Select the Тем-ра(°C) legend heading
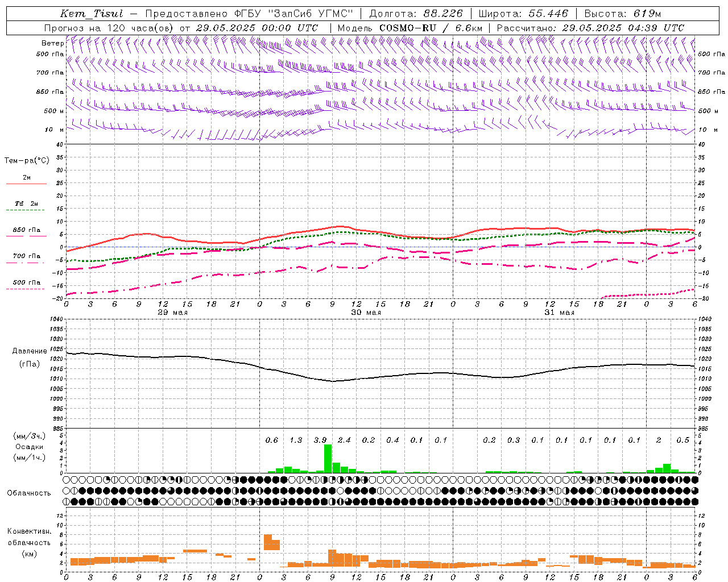Image resolution: width=728 pixels, height=582 pixels. pyautogui.click(x=27, y=160)
